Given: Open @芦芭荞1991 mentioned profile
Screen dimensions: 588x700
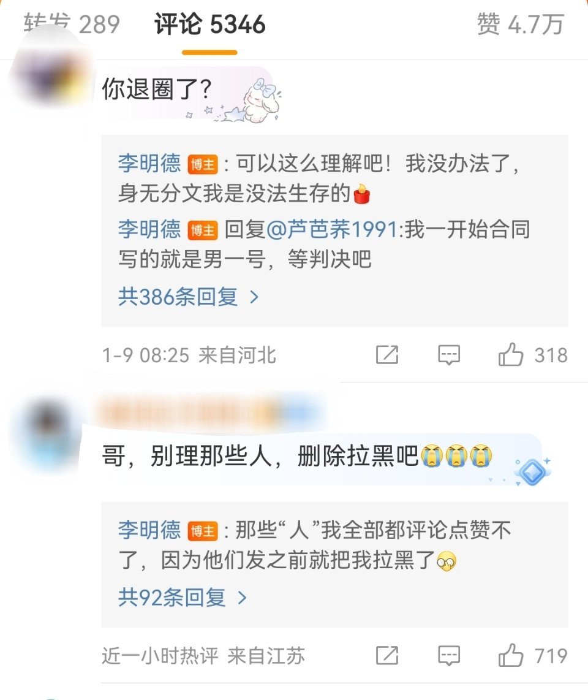Looking at the screenshot, I should (333, 229).
